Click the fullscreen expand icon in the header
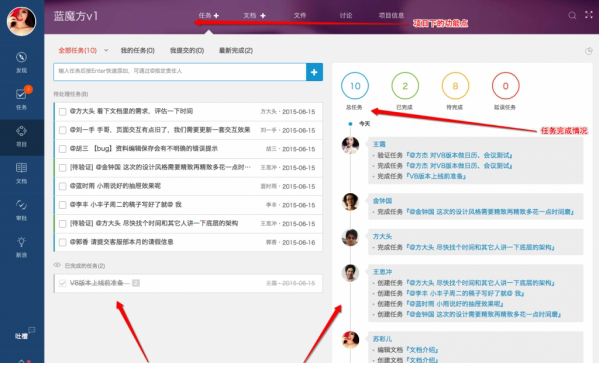Image resolution: width=599 pixels, height=377 pixels. point(589,15)
